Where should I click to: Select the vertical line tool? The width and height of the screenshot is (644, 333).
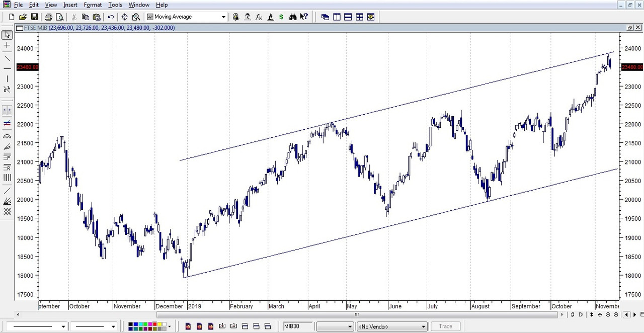tap(7, 79)
